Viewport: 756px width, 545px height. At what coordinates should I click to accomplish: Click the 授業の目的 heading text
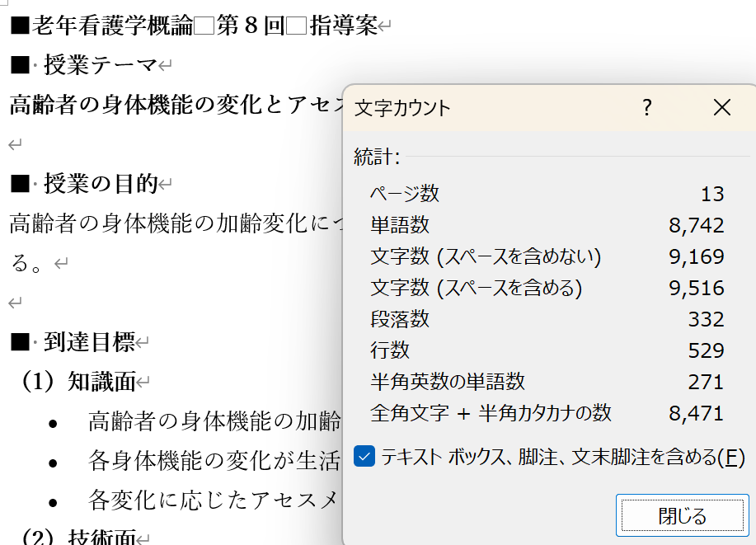(101, 183)
